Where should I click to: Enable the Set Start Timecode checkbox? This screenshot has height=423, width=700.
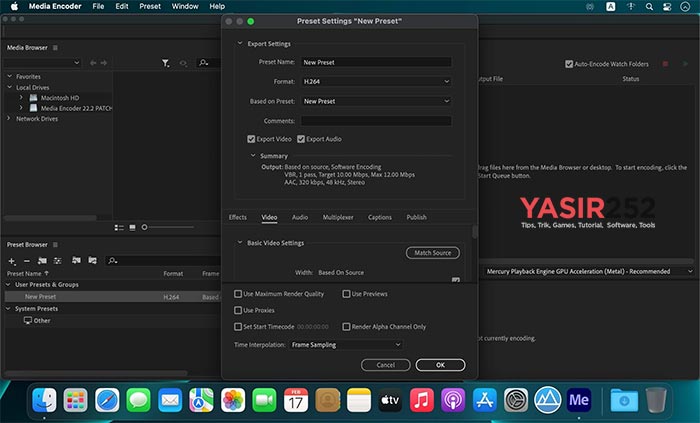pyautogui.click(x=238, y=327)
